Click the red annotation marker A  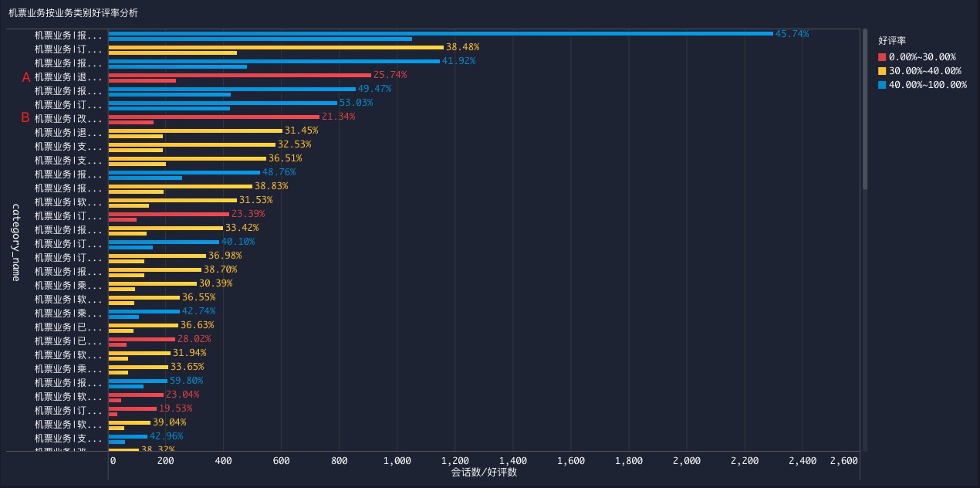pyautogui.click(x=25, y=77)
